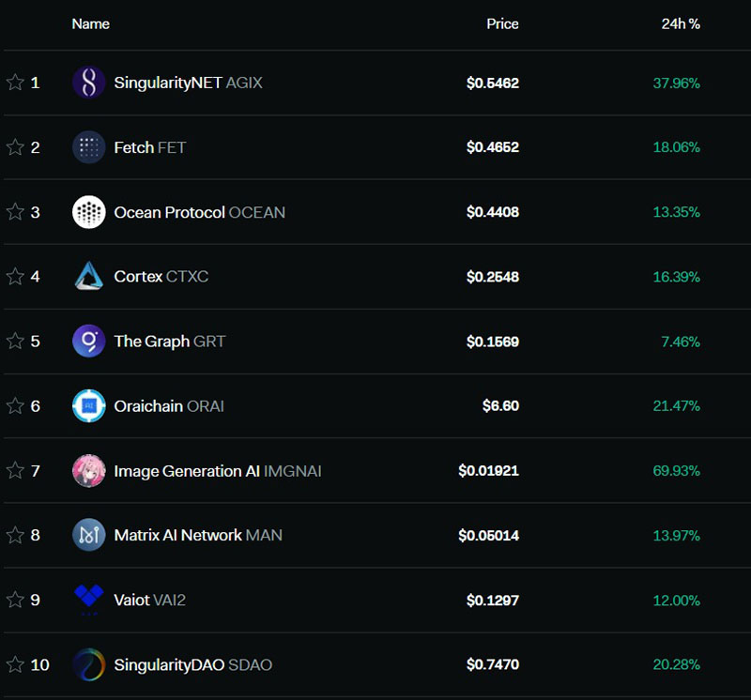Open the Vaiot VAI2 coin page

149,600
